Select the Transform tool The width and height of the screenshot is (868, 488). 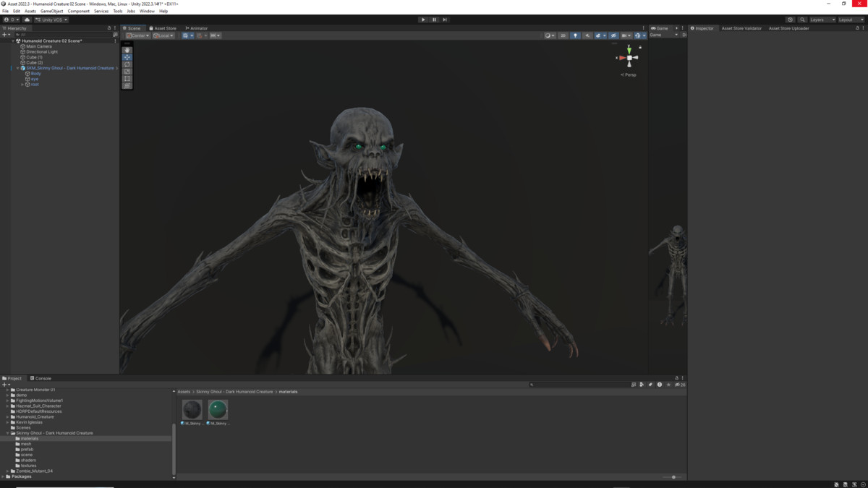pos(127,86)
